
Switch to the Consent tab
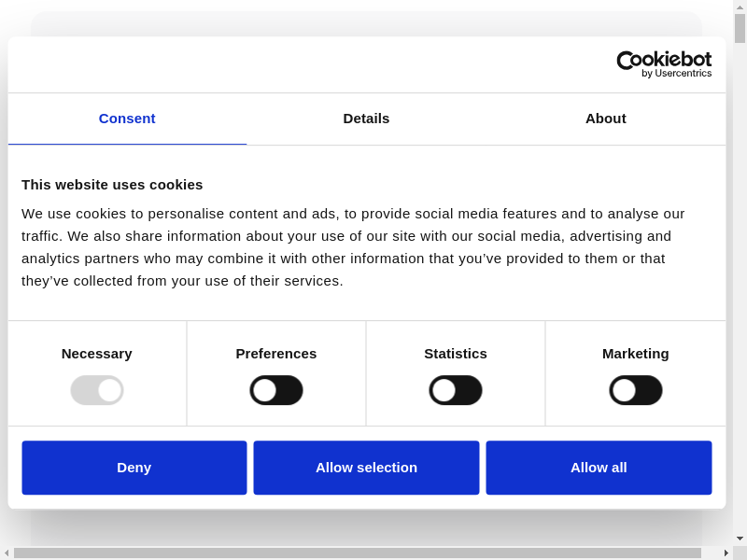click(x=127, y=119)
